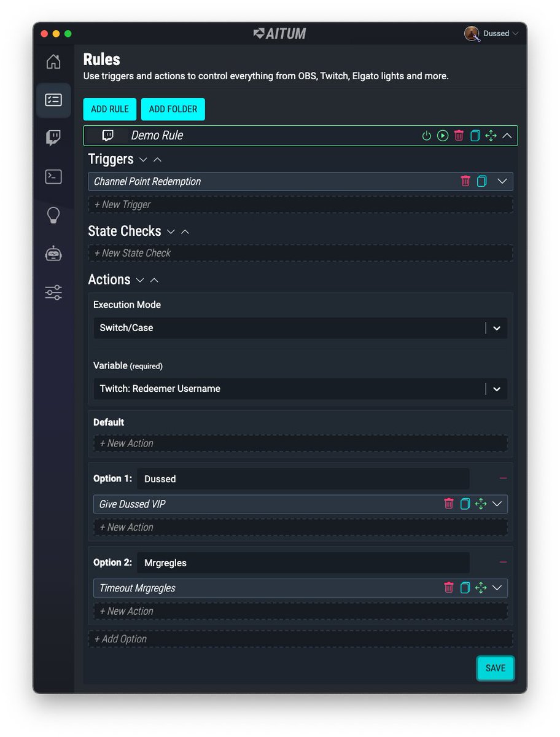This screenshot has width=560, height=737.
Task: Click the SAVE button
Action: point(495,668)
